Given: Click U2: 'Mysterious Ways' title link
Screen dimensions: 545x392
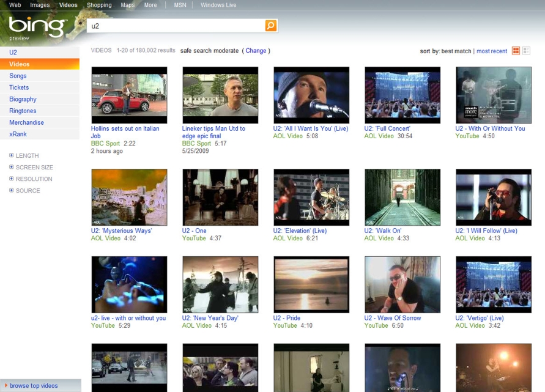Looking at the screenshot, I should (x=121, y=231).
